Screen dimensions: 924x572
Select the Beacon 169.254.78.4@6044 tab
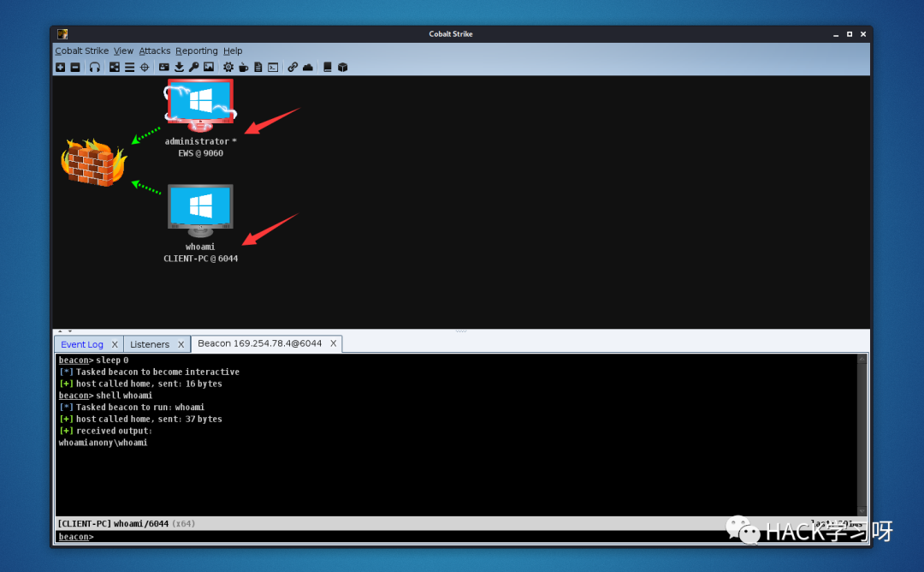point(259,343)
